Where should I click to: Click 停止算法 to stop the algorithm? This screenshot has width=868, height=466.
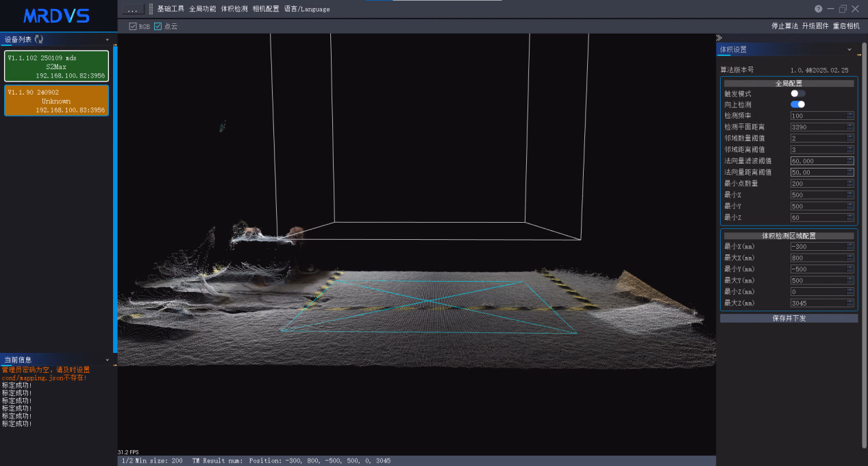tap(784, 26)
